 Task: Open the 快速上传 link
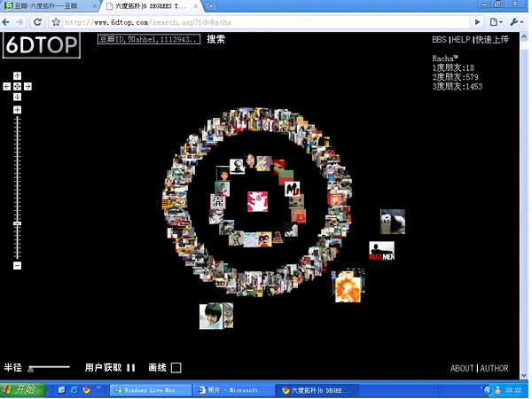[491, 40]
